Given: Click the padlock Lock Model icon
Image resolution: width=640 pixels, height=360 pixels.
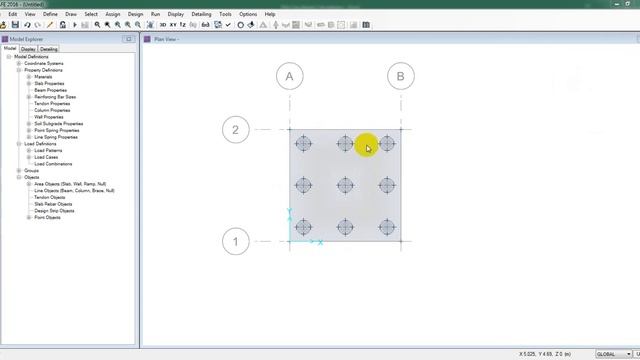Looking at the screenshot, I should pos(62,25).
